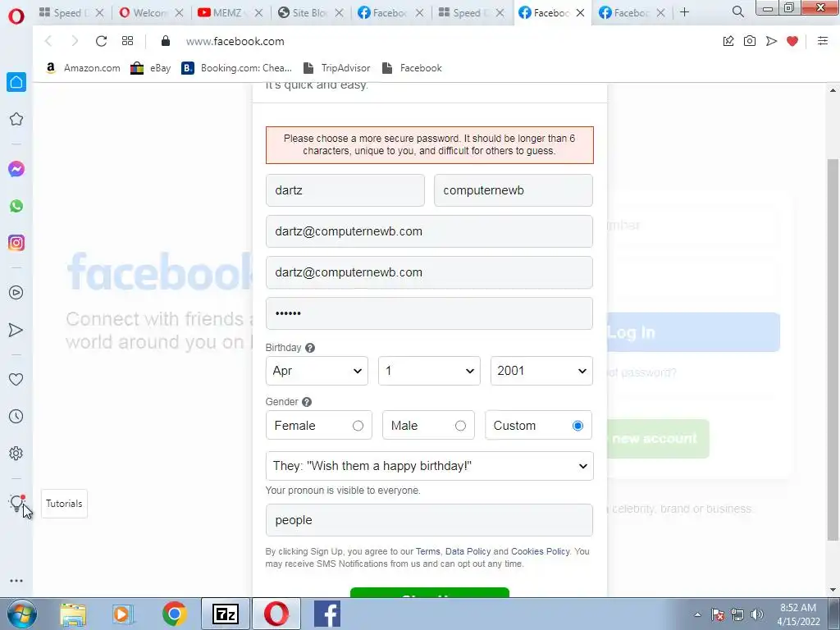Image resolution: width=840 pixels, height=630 pixels.
Task: Open bookmarks star in sidebar
Action: [16, 119]
